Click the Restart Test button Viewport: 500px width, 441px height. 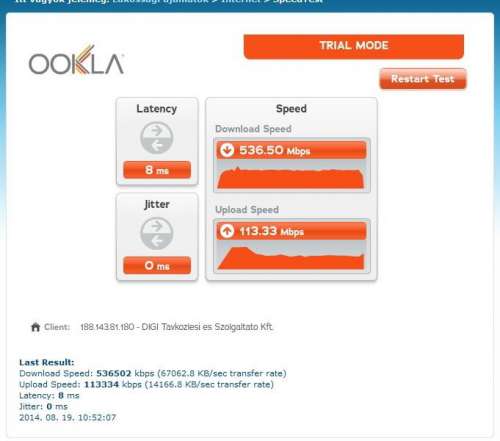point(423,79)
